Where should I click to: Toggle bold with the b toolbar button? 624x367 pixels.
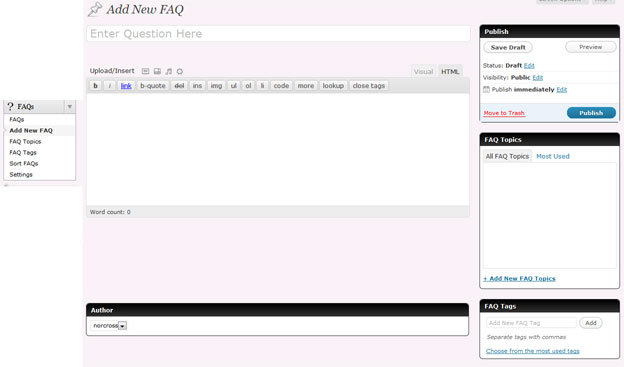[96, 86]
